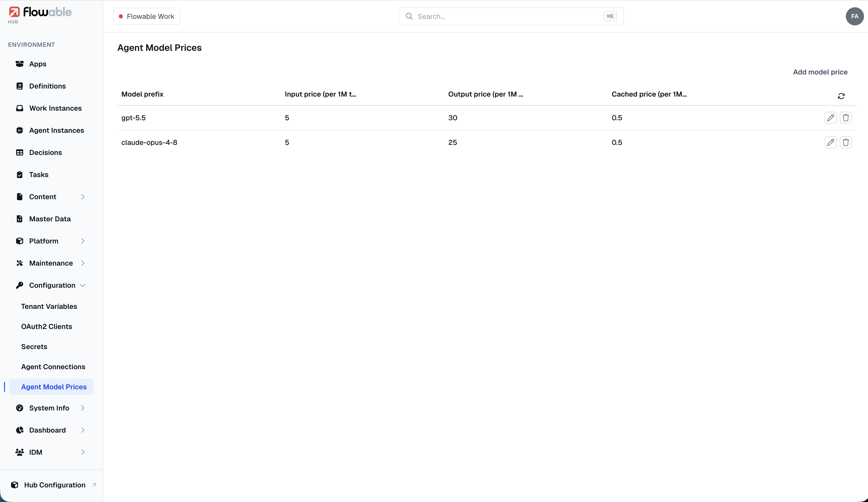Viewport: 868px width, 502px height.
Task: Edit the claude-opus-4-8 model price
Action: pos(831,142)
